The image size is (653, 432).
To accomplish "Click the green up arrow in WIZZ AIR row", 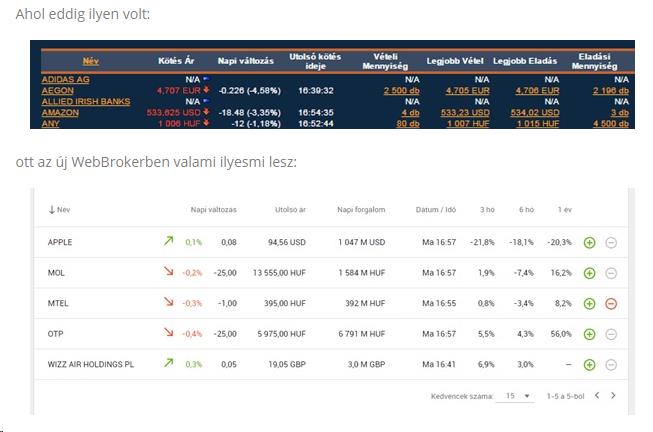I will coord(168,362).
